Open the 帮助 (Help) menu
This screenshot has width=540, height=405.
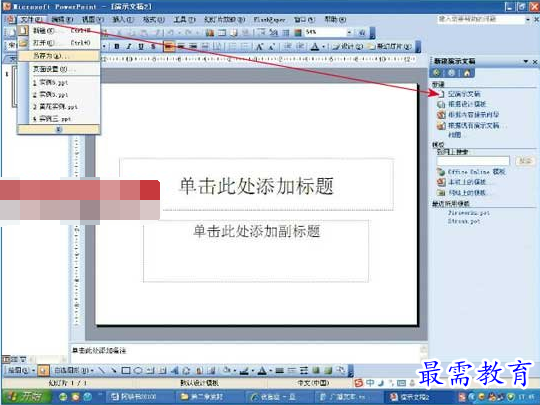[x=335, y=20]
